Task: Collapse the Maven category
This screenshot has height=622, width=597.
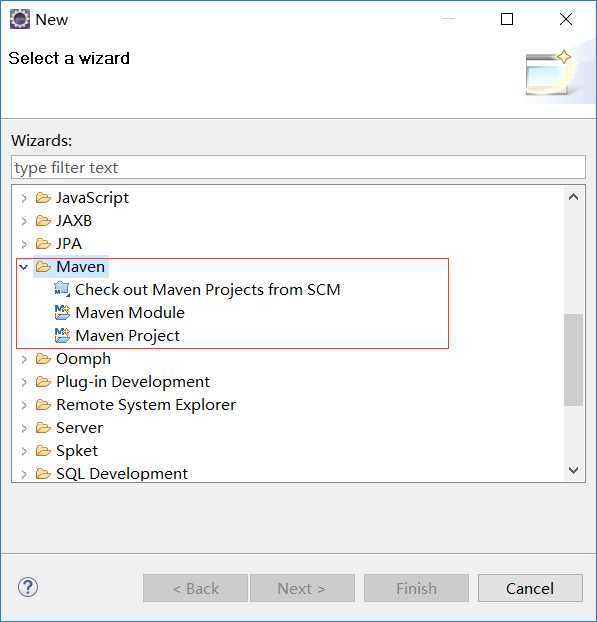Action: [x=23, y=267]
